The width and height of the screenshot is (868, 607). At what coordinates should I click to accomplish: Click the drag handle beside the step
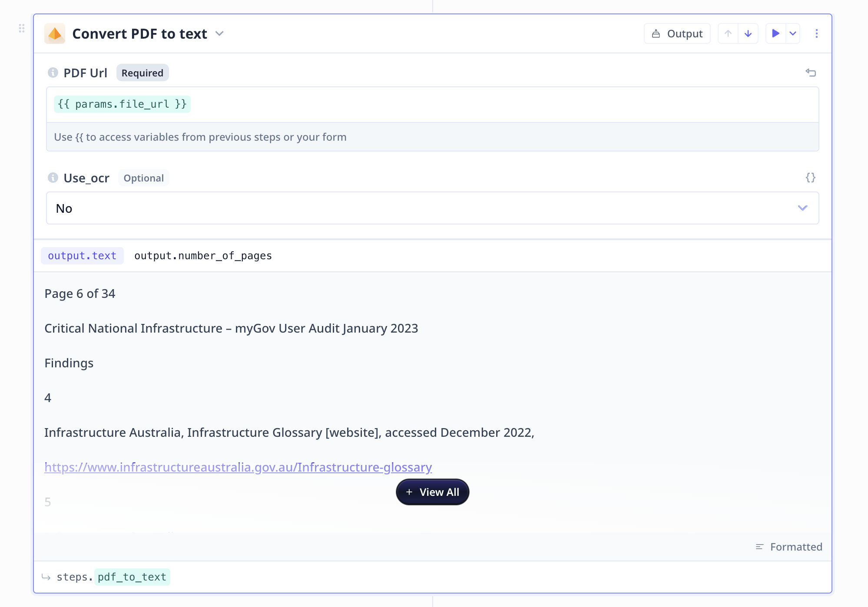point(22,28)
